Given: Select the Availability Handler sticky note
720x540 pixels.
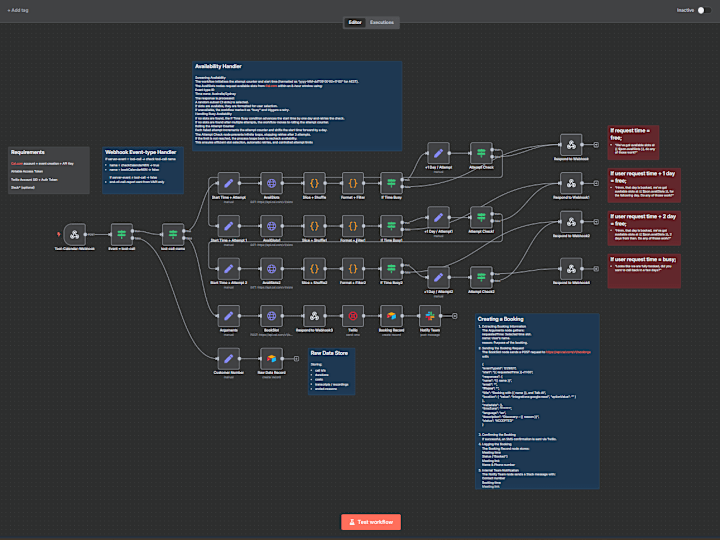Looking at the screenshot, I should pyautogui.click(x=297, y=106).
